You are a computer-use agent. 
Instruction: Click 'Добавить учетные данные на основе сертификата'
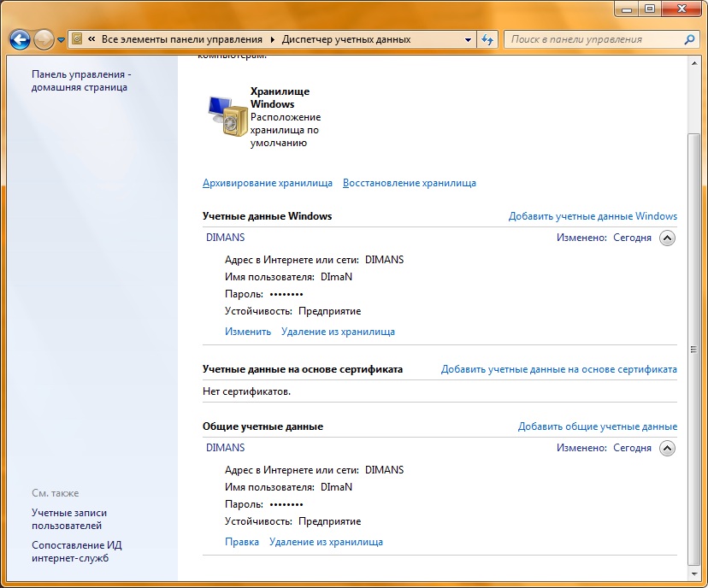pos(559,369)
